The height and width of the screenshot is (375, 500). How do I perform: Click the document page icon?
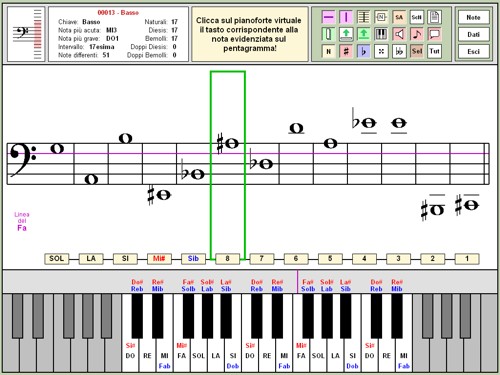434,17
